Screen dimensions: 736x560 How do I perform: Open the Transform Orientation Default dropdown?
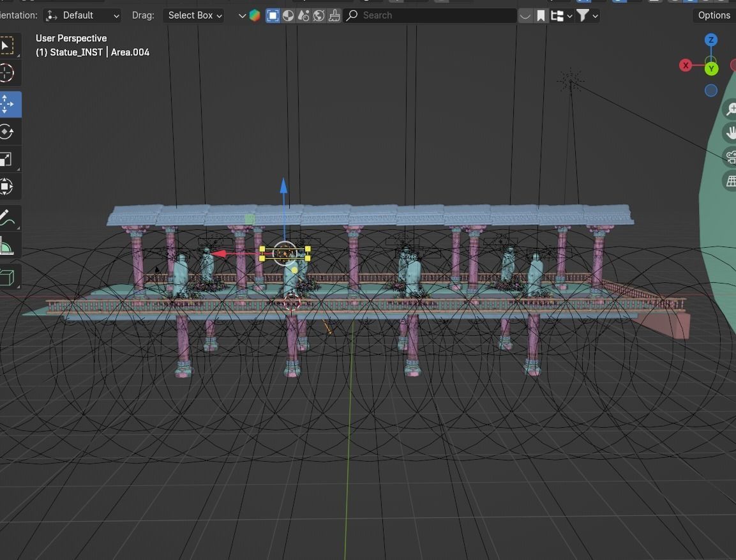(82, 15)
